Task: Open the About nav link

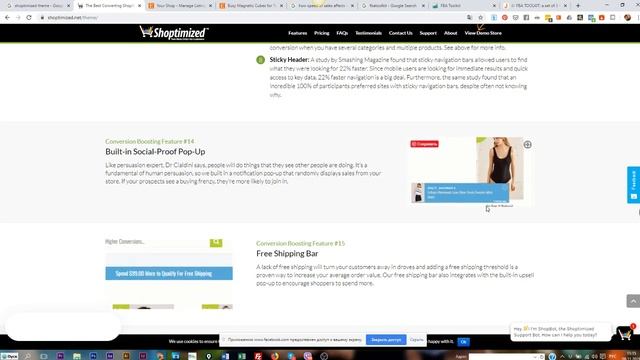Action: click(451, 33)
